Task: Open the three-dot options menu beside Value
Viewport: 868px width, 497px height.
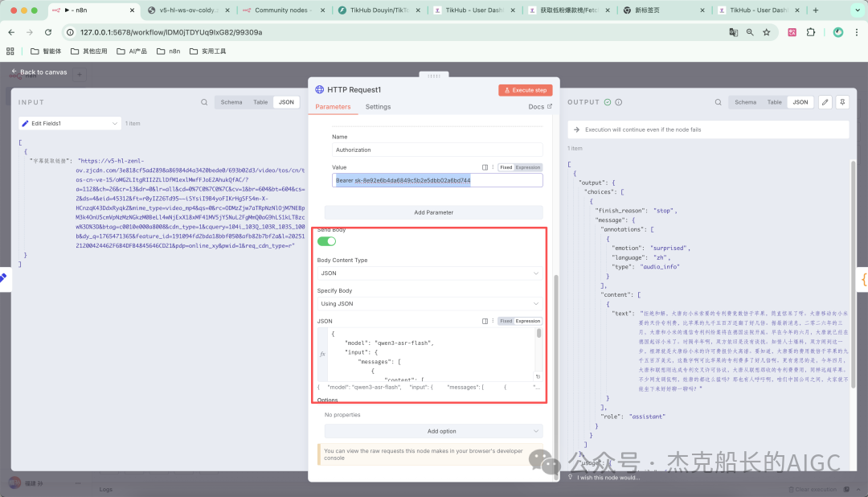Action: coord(493,167)
